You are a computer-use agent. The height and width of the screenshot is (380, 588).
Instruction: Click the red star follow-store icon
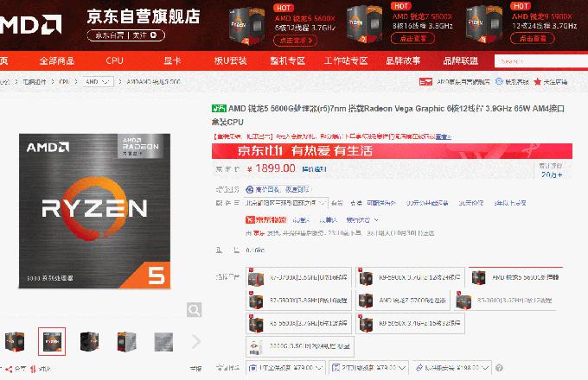tap(537, 81)
